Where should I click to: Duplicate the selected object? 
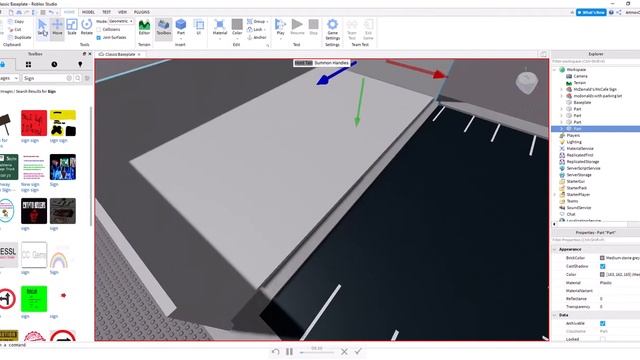point(20,37)
